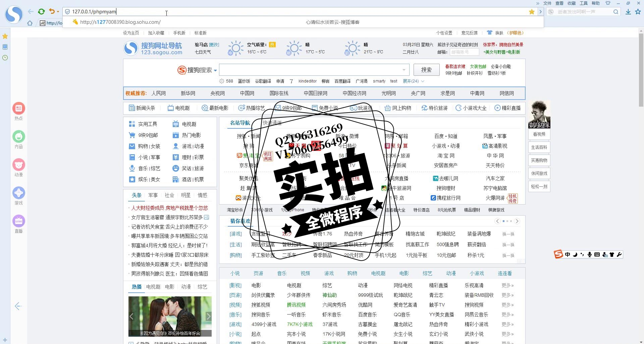Screen dimensions: 644x344
Task: Click the 搜索 button
Action: pyautogui.click(x=426, y=70)
